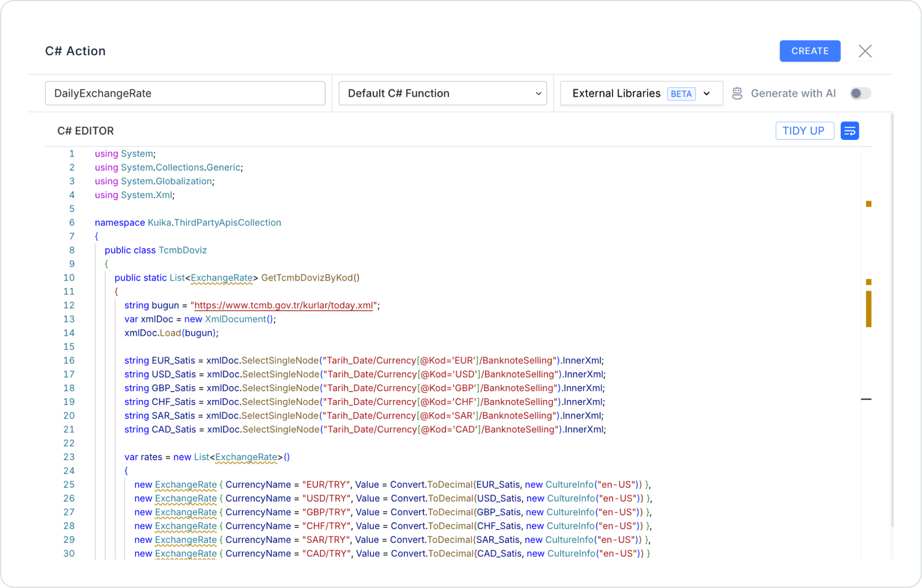
Task: Click the TcmbDoviz class name
Action: [x=183, y=250]
